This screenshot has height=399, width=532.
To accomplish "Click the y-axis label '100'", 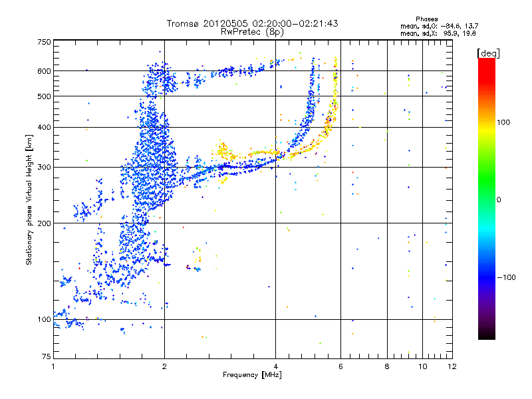I will click(x=44, y=320).
